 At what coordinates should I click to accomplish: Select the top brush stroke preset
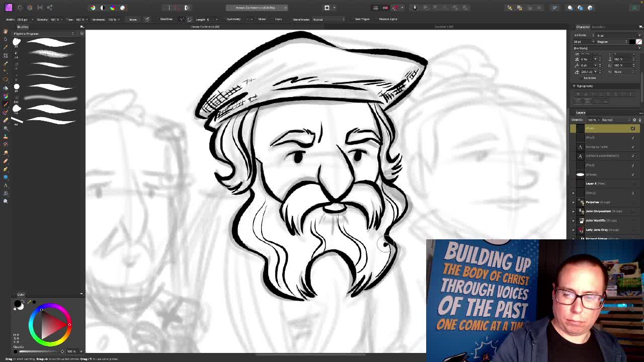click(50, 43)
